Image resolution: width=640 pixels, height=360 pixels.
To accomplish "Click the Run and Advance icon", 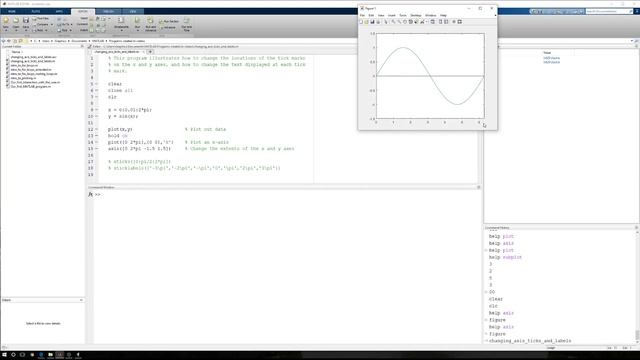I will click(x=151, y=20).
